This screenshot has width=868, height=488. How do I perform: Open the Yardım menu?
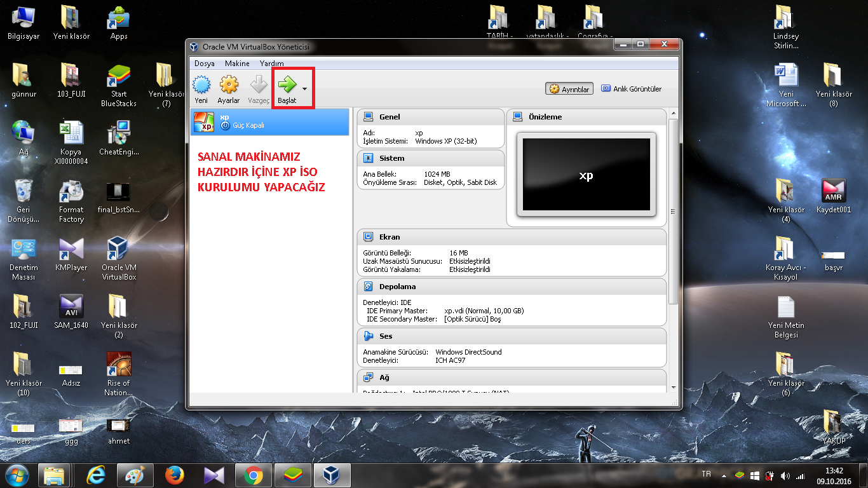[272, 64]
